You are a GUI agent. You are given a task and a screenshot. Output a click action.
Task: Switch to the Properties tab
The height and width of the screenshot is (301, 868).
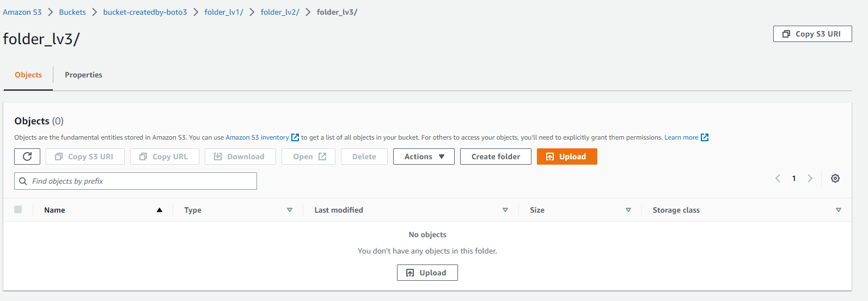click(x=83, y=75)
